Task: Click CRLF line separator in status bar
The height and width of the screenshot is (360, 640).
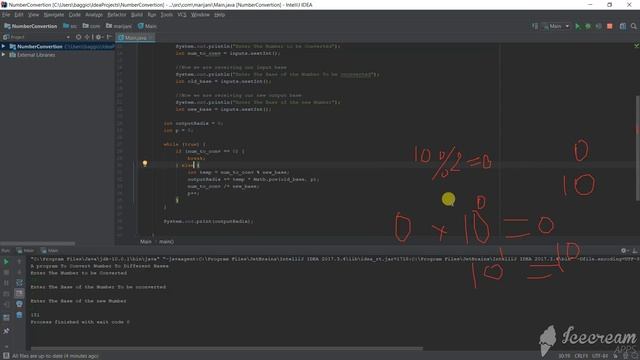Action: [x=581, y=356]
